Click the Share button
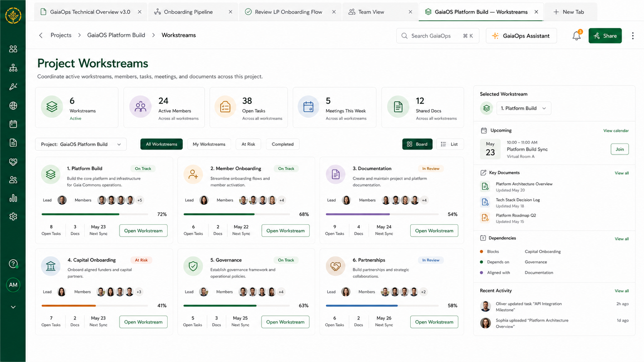644x362 pixels. (x=605, y=36)
